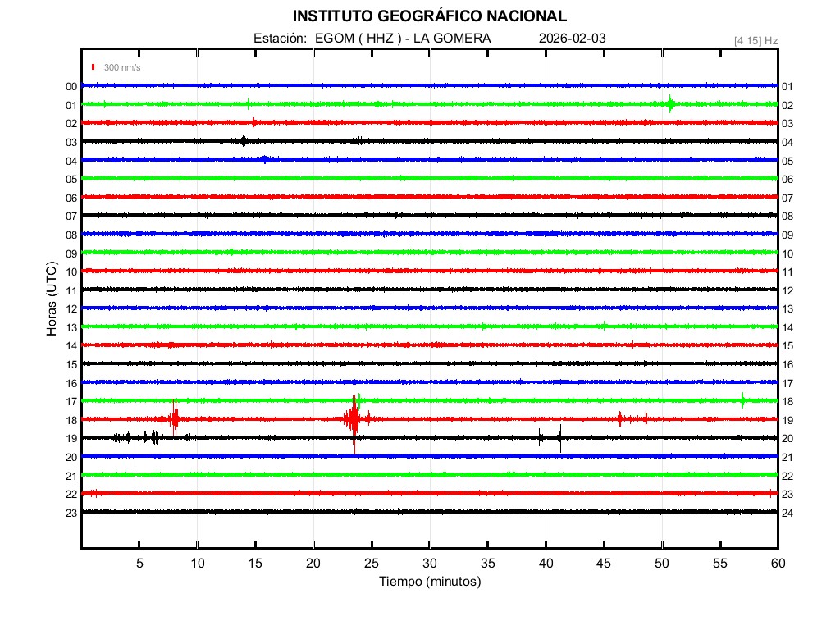Click the black spike near minute 41 on hour 19
The height and width of the screenshot is (630, 840).
click(559, 437)
